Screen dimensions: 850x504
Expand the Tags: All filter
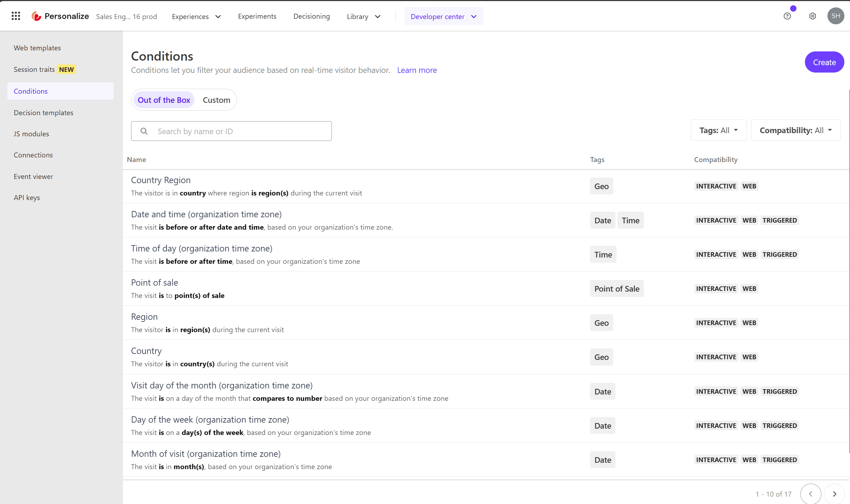[718, 130]
